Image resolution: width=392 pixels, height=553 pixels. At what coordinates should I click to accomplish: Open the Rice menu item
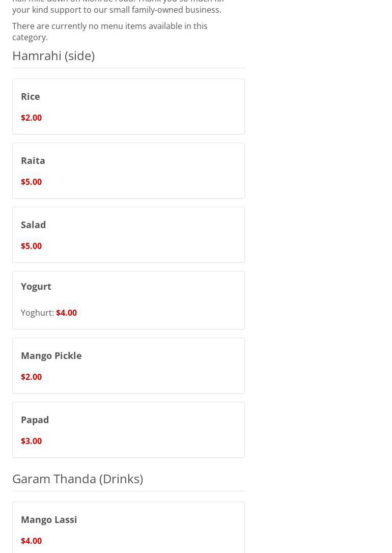(x=31, y=96)
